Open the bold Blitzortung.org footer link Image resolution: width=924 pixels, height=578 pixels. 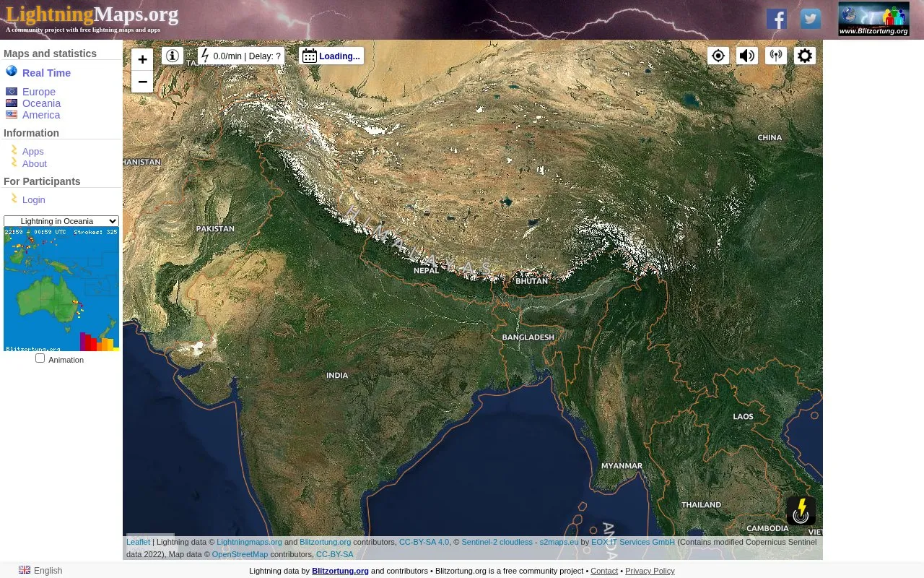click(x=340, y=571)
